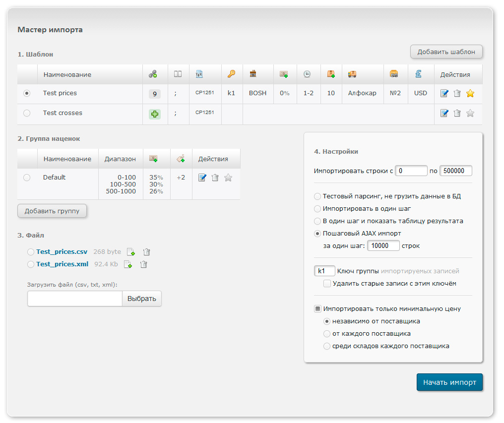Click the 'Добавить шаблон' button
504x423 pixels.
pos(446,52)
